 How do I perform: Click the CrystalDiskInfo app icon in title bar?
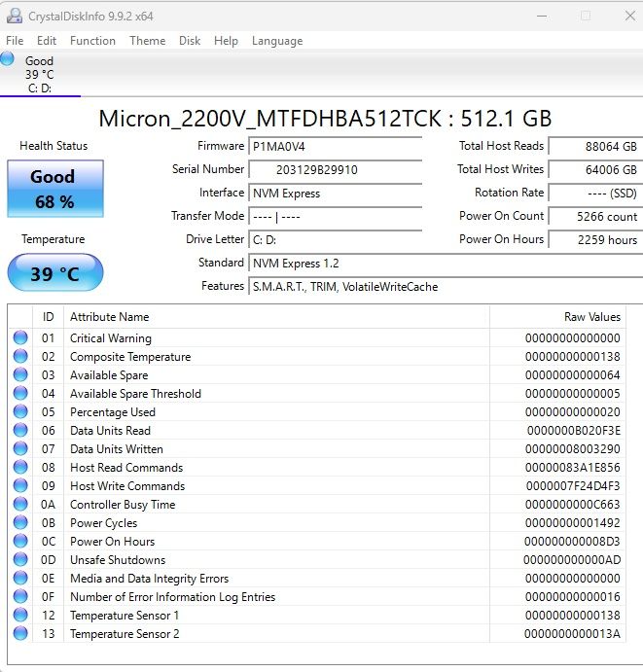point(15,16)
